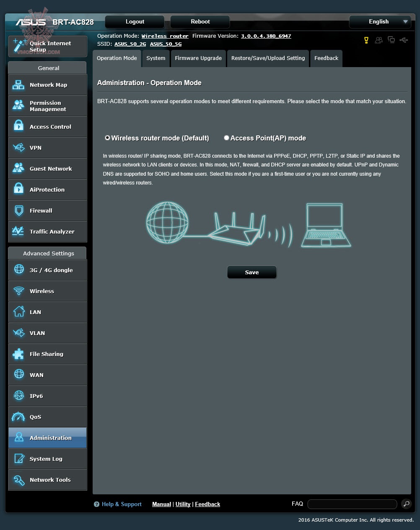Click the Access Control lock icon
The width and height of the screenshot is (420, 530).
18,126
